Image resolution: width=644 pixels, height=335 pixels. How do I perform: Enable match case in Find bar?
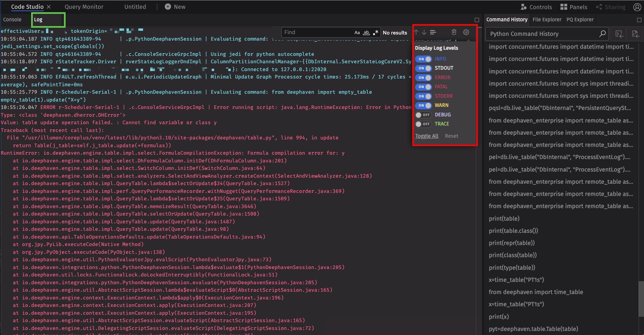pyautogui.click(x=357, y=32)
